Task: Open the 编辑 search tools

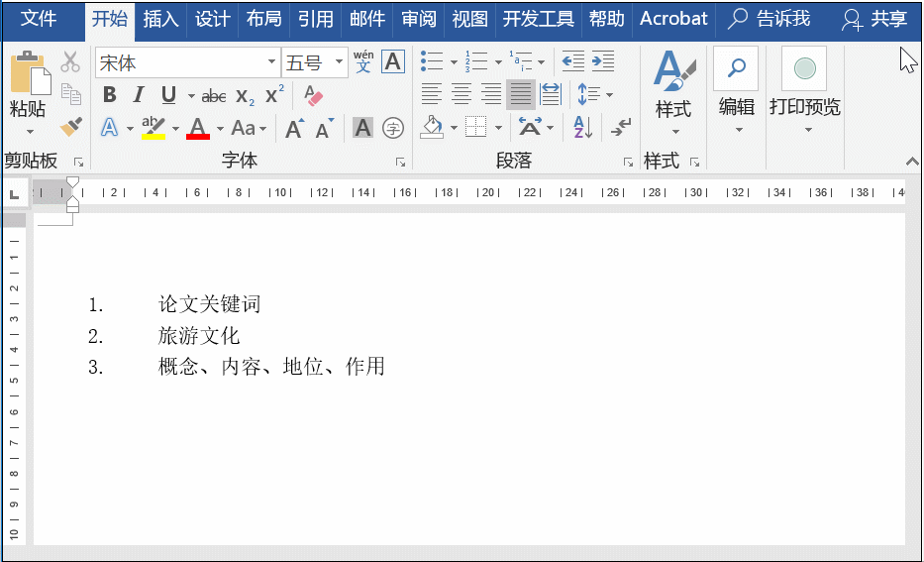Action: tap(737, 91)
